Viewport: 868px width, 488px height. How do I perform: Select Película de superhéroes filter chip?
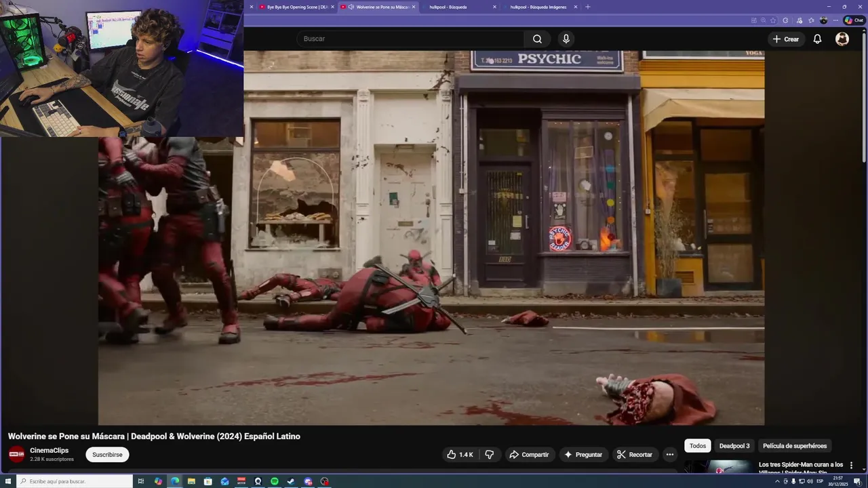tap(795, 446)
